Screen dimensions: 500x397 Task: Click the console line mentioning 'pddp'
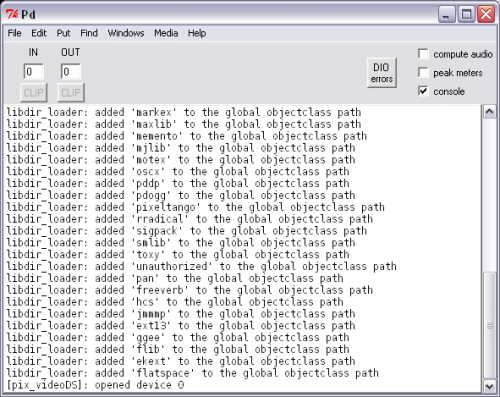[x=178, y=183]
